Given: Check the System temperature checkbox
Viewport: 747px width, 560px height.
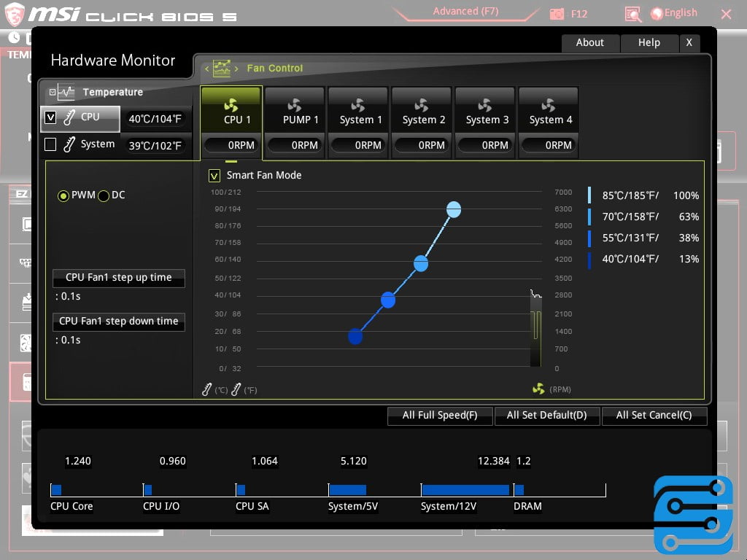Looking at the screenshot, I should click(x=50, y=144).
